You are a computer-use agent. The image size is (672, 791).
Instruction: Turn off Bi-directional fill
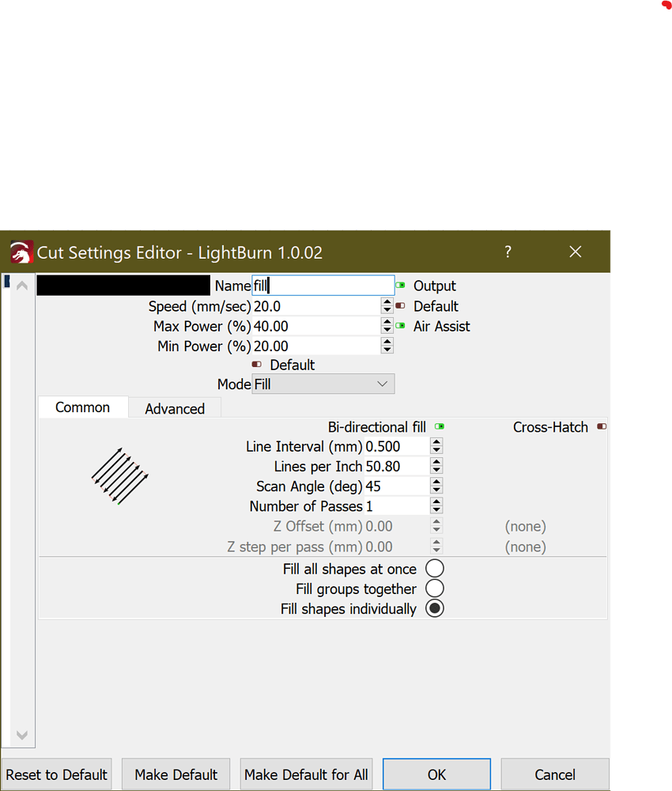[x=438, y=426]
